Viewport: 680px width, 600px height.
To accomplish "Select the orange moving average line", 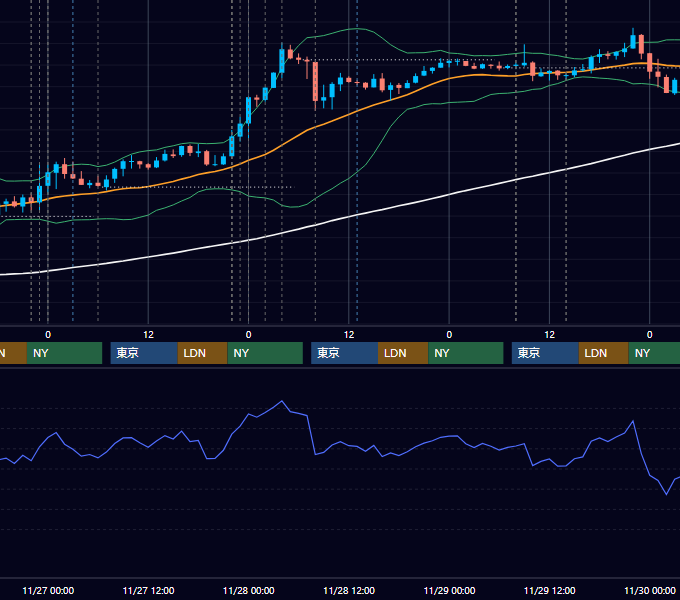I will point(349,115).
